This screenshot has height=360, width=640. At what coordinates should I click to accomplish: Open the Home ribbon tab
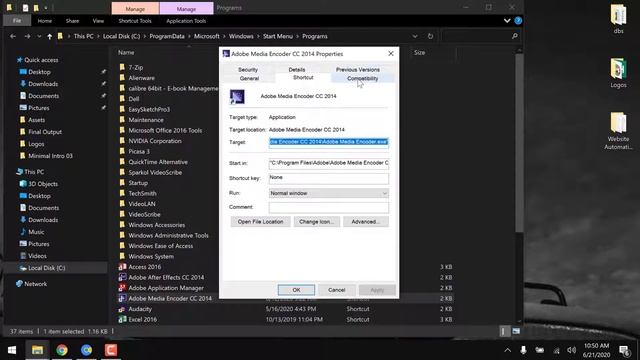45,21
